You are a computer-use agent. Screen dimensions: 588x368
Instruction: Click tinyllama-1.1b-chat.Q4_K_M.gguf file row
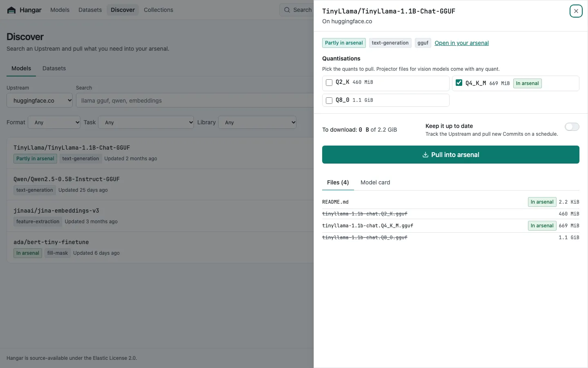point(451,226)
